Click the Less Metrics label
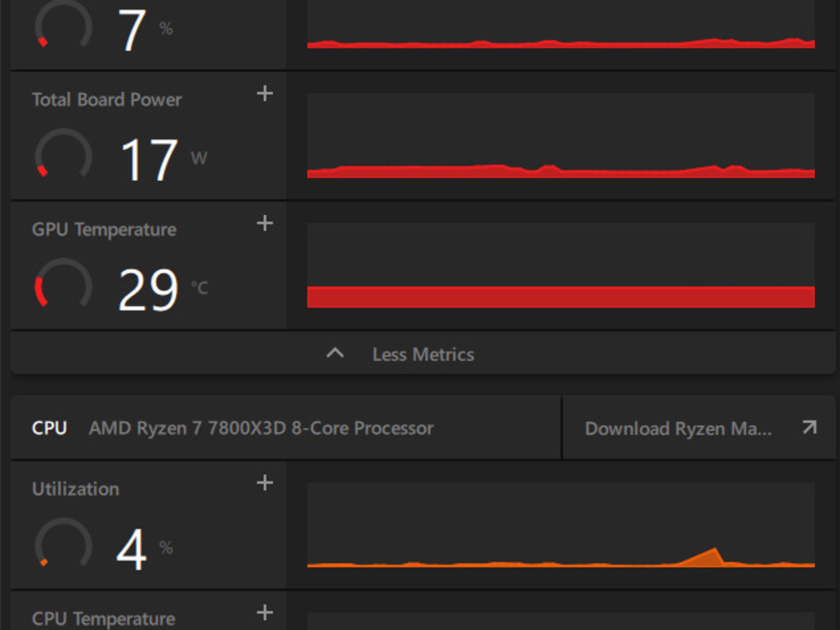 tap(423, 354)
